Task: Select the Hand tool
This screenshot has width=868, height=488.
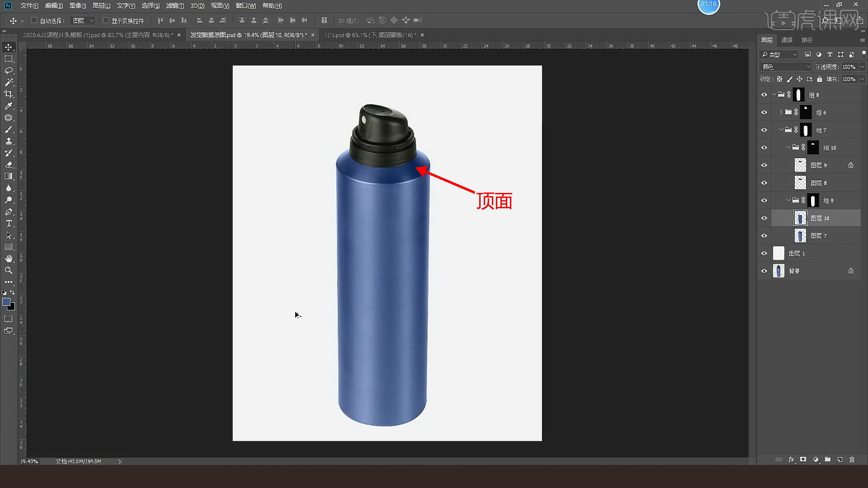Action: point(9,258)
